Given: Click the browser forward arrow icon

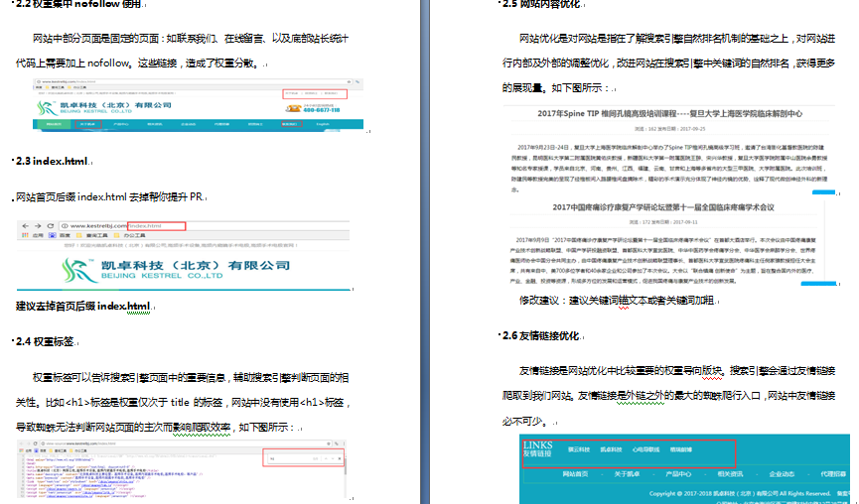Looking at the screenshot, I should (37, 226).
